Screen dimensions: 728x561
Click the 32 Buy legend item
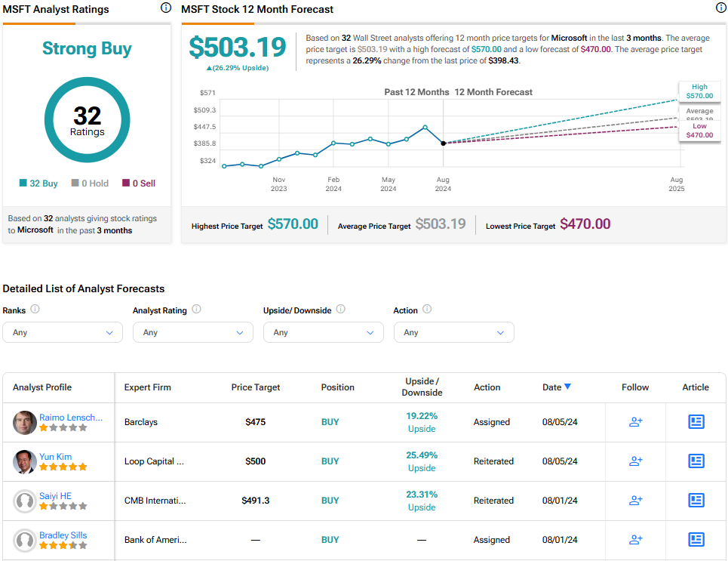(38, 183)
